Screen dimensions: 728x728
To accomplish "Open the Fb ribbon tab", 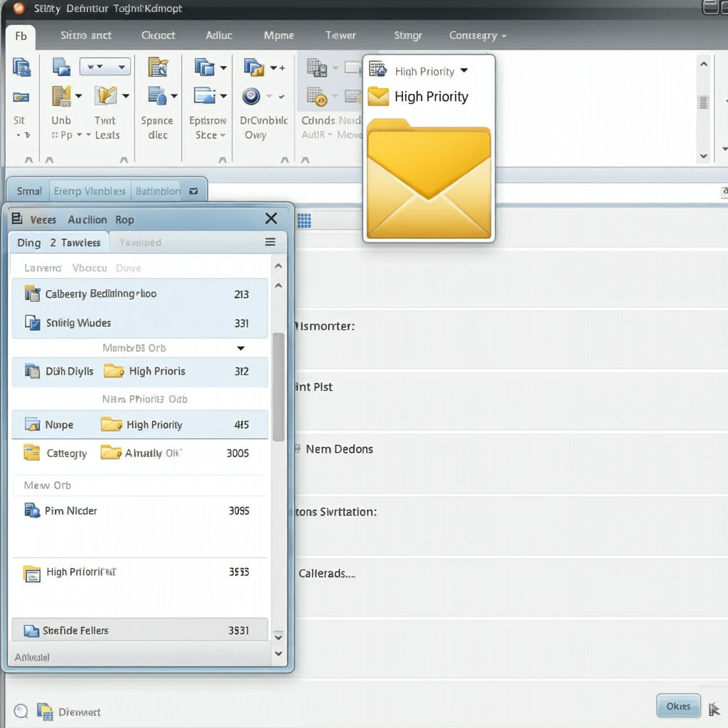I will [21, 36].
